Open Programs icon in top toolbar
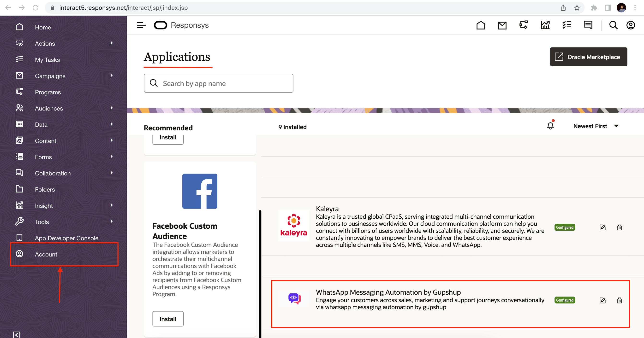 (524, 25)
